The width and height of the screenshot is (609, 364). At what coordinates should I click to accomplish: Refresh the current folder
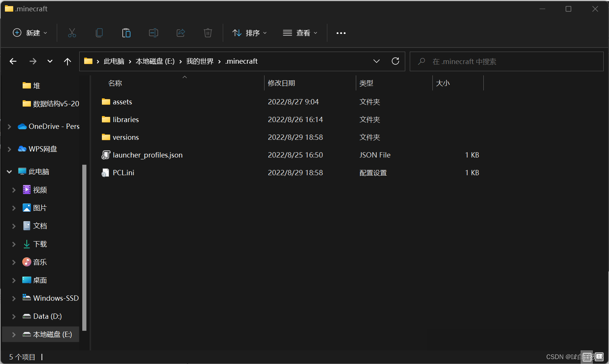(395, 61)
